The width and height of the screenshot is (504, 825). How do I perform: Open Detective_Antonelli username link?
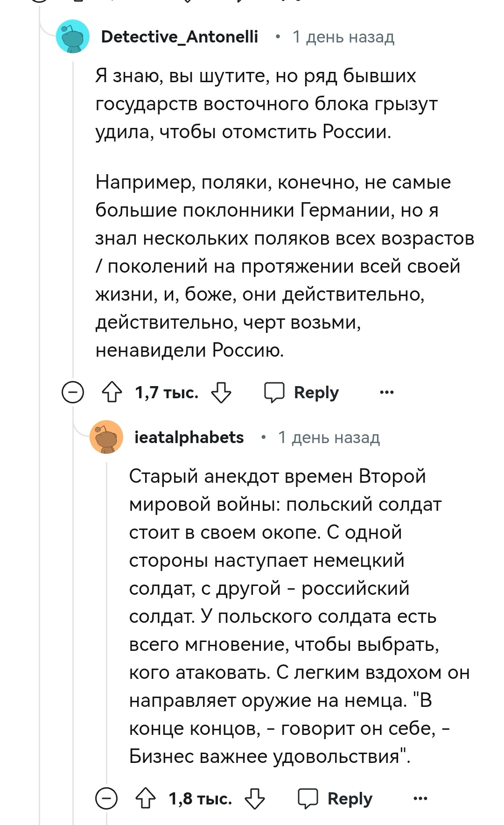pyautogui.click(x=180, y=36)
